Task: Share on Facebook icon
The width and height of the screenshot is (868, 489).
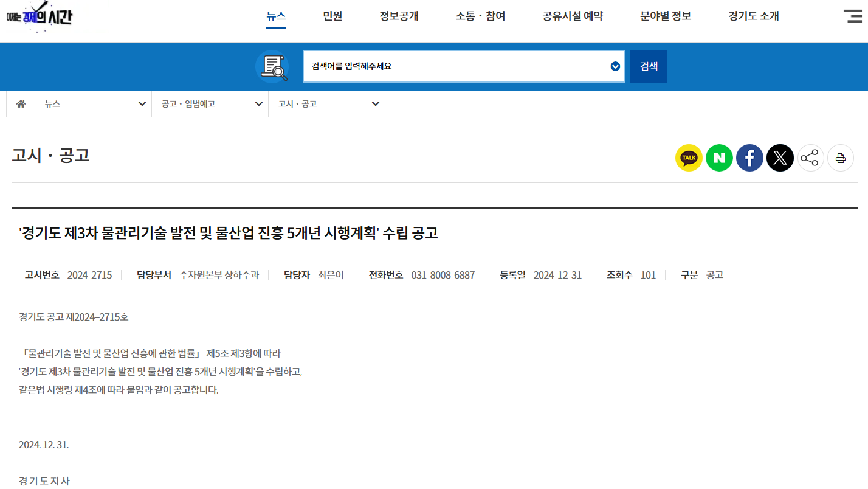Action: coord(749,158)
